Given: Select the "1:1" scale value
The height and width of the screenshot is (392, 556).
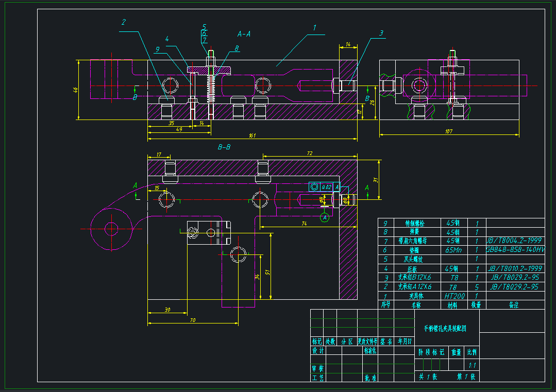Looking at the screenshot, I should [473, 365].
